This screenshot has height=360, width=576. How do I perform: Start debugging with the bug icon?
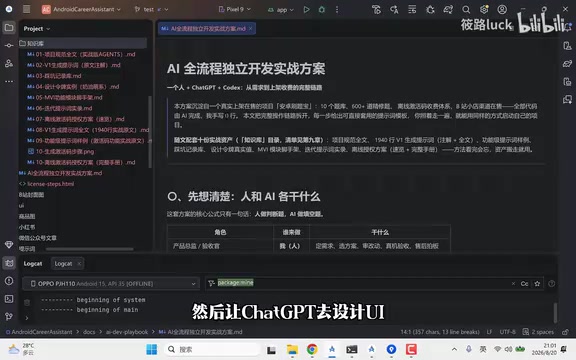[x=322, y=10]
